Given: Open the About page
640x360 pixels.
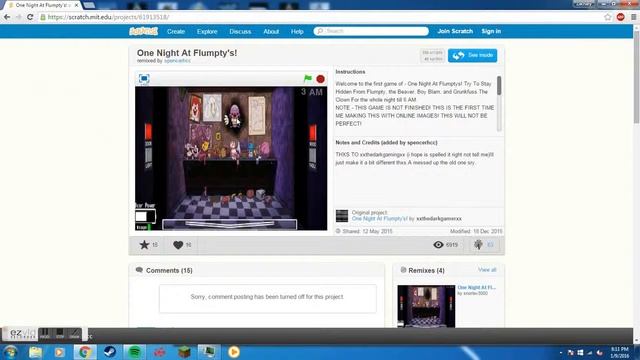Looking at the screenshot, I should pos(271,31).
